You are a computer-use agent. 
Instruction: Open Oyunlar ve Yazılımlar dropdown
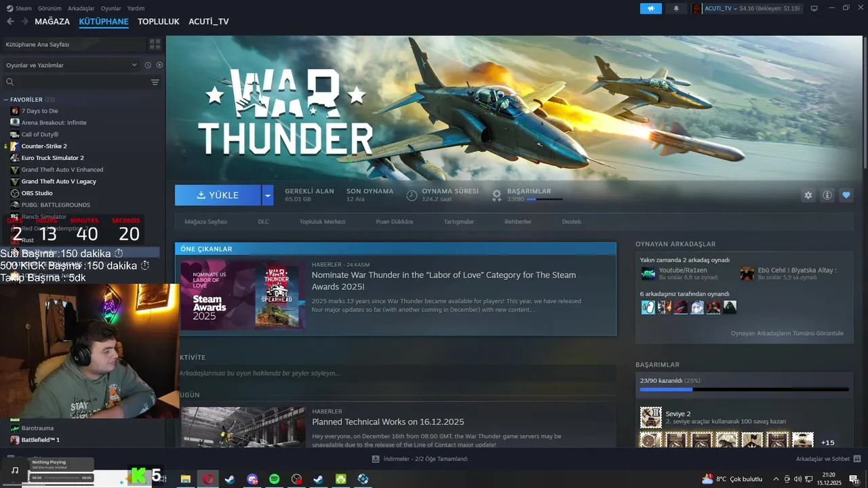(71, 65)
